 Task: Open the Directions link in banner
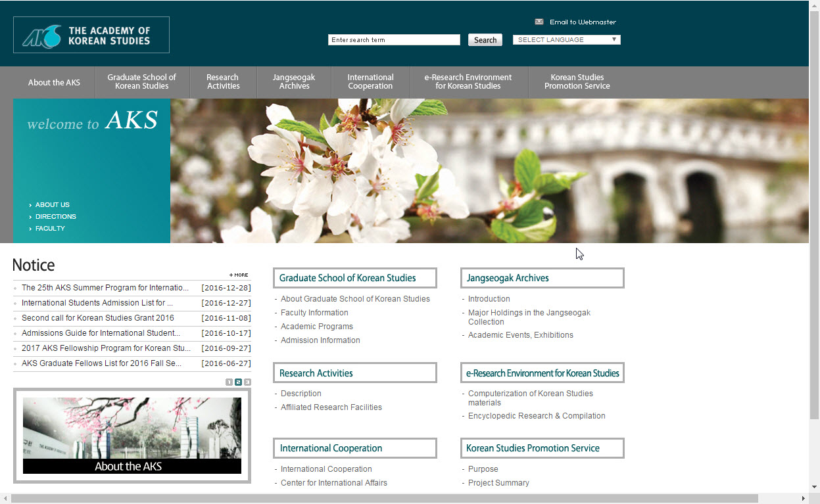point(55,216)
